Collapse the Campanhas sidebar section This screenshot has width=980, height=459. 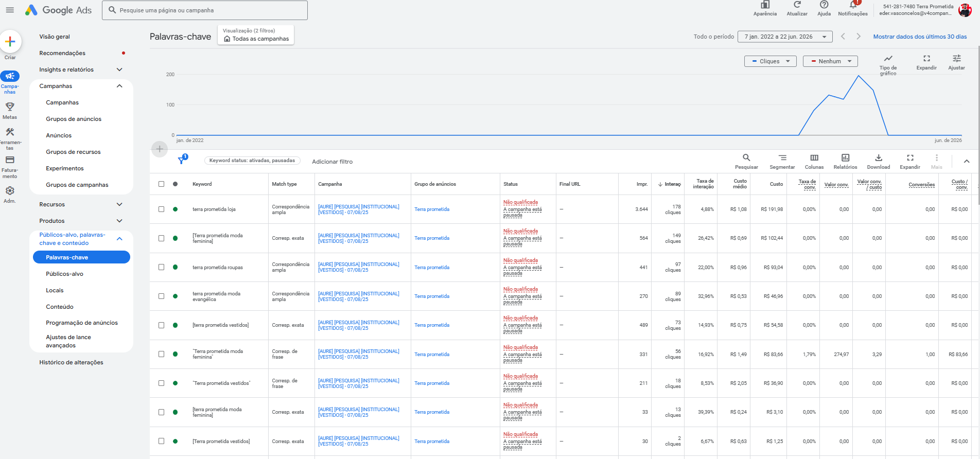click(119, 86)
